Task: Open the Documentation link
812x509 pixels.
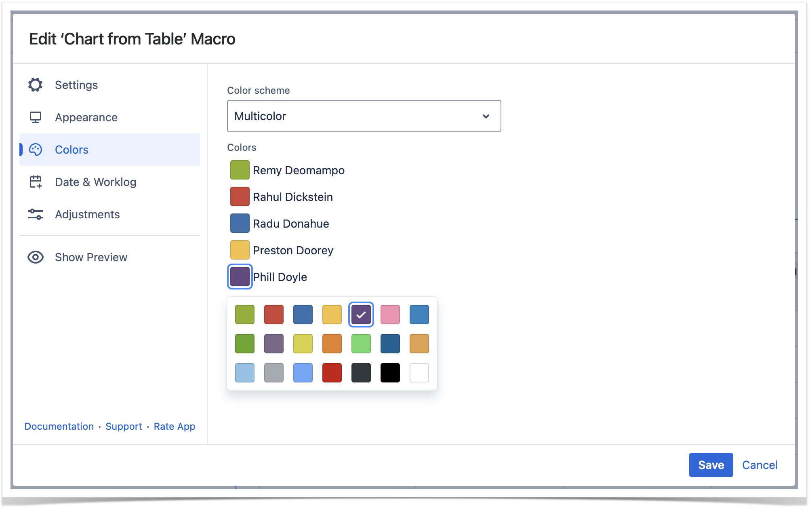Action: pos(59,427)
